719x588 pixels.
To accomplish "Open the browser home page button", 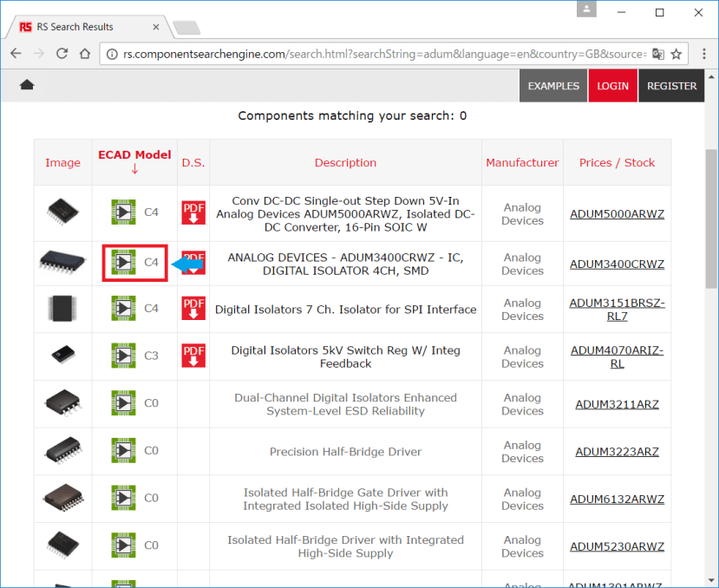I will (x=85, y=54).
